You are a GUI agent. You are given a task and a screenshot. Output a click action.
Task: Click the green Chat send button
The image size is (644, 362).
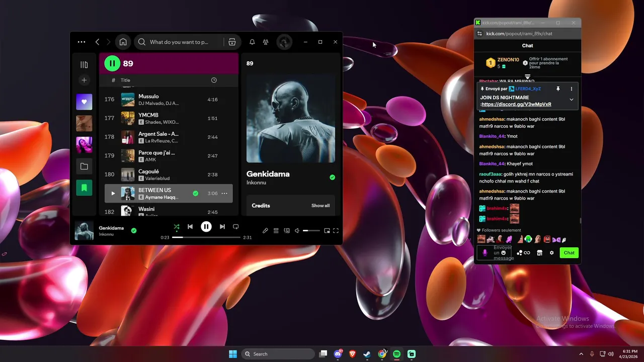coord(569,253)
